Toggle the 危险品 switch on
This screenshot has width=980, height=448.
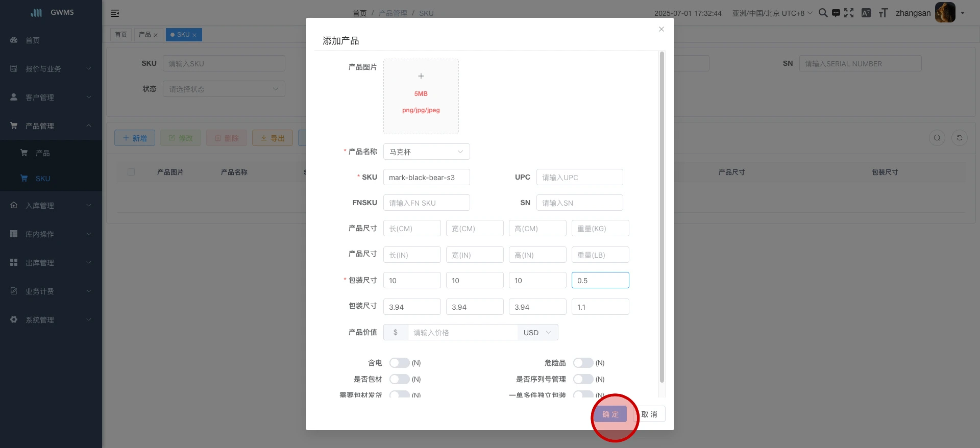(583, 363)
